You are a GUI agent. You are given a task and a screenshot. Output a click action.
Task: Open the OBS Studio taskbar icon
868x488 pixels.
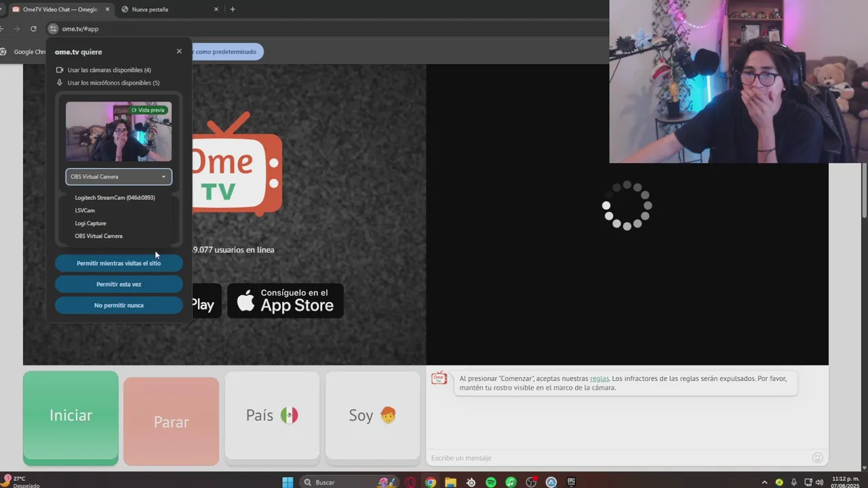tap(531, 482)
